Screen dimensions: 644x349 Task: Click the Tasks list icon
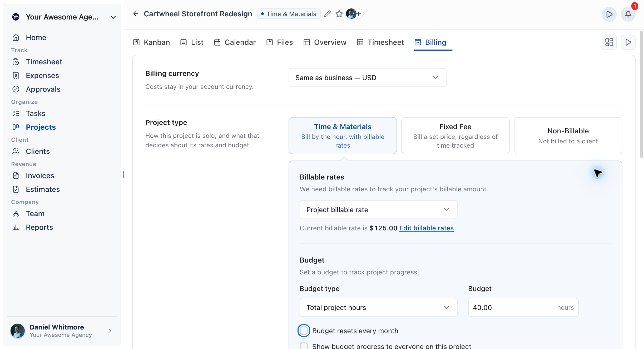point(16,113)
